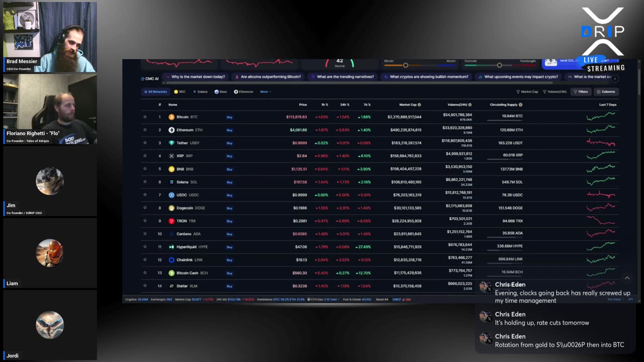Image resolution: width=644 pixels, height=362 pixels.
Task: Sort table by the Price column header
Action: (x=303, y=105)
